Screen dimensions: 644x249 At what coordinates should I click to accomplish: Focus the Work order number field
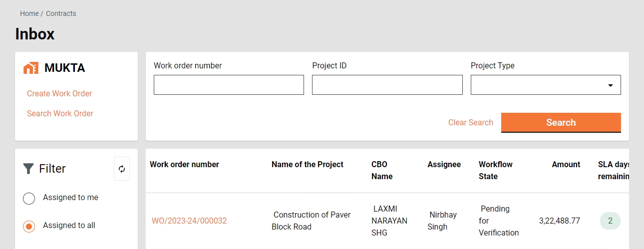pos(229,85)
